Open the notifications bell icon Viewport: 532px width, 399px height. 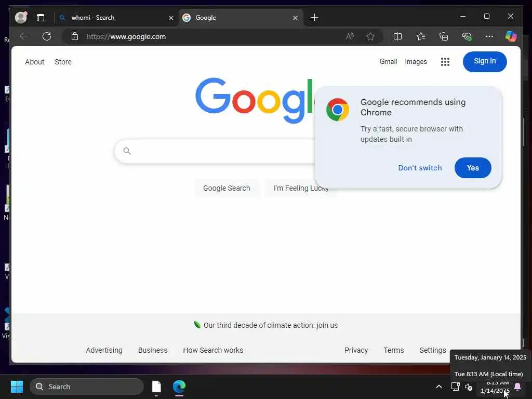coord(517,387)
